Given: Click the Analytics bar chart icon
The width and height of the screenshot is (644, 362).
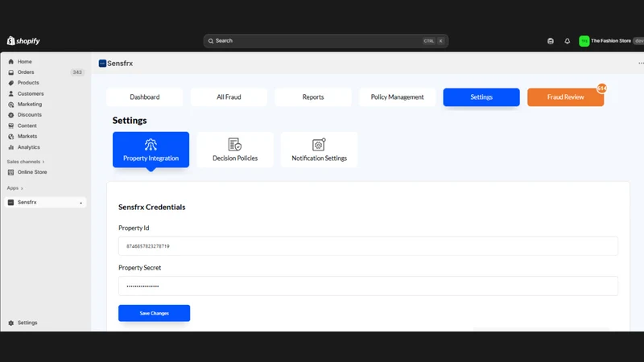Looking at the screenshot, I should pos(11,147).
